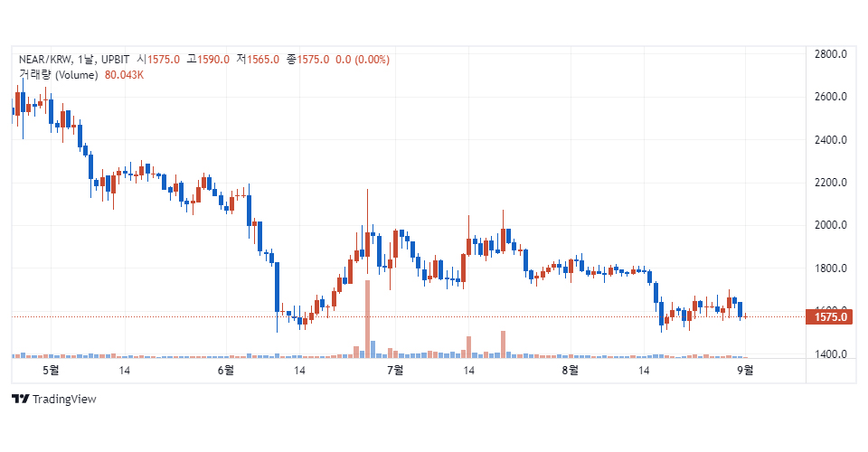The width and height of the screenshot is (868, 452).
Task: Click the 9월 label on time axis
Action: point(745,370)
